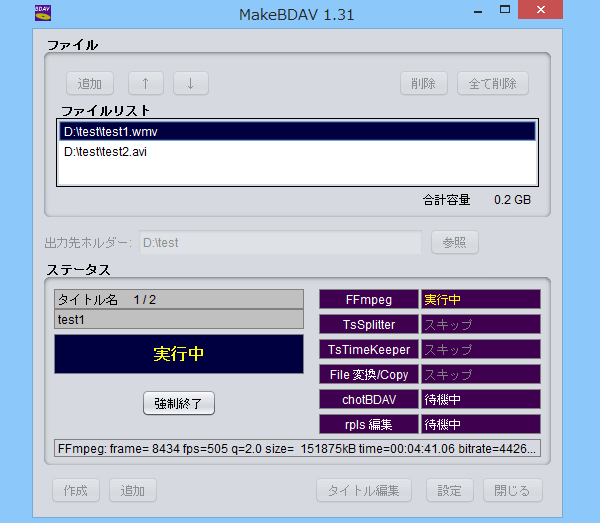Click the FFmpeg 実行中 status cell
The height and width of the screenshot is (523, 600).
pyautogui.click(x=481, y=299)
